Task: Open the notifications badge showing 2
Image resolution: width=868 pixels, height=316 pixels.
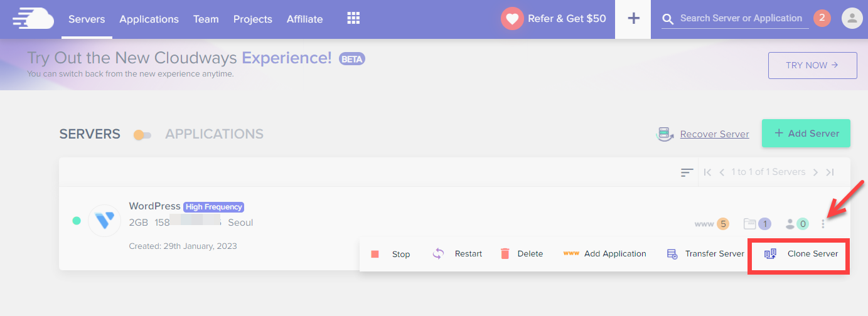Action: pos(822,18)
